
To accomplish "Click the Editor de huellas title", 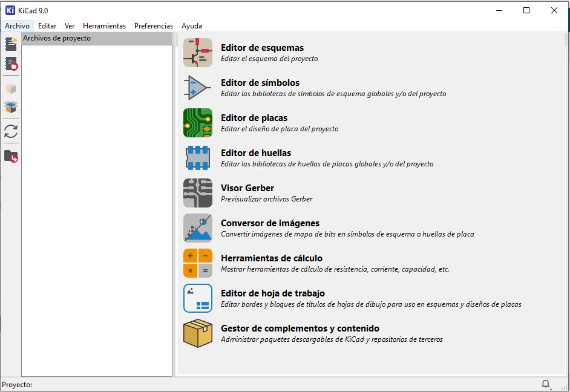I will click(256, 153).
